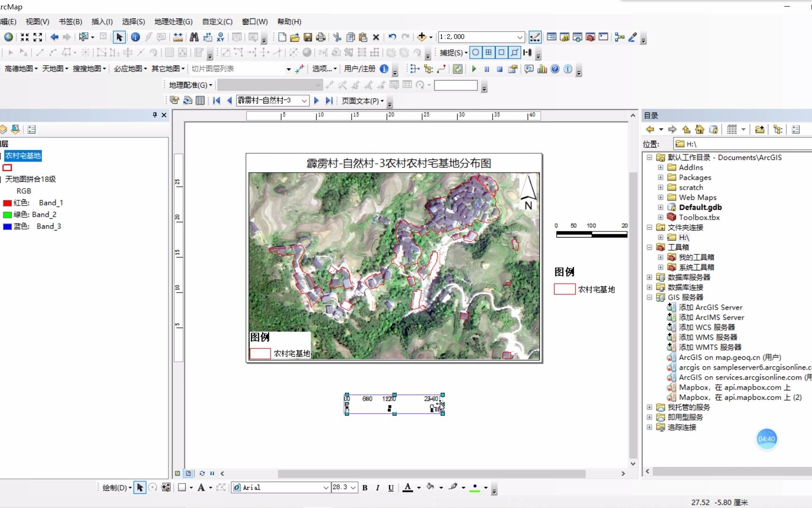Open the Go To XY tool
The width and height of the screenshot is (812, 508).
click(220, 37)
